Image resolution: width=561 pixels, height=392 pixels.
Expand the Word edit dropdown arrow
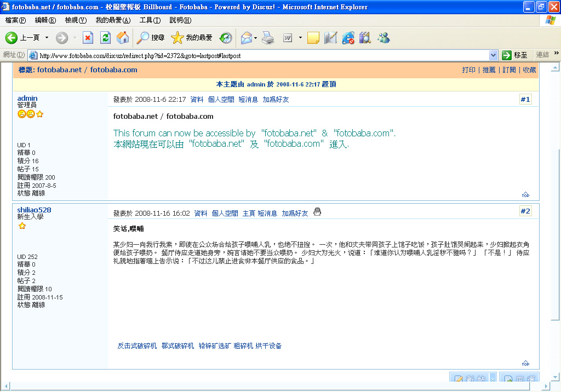[300, 38]
